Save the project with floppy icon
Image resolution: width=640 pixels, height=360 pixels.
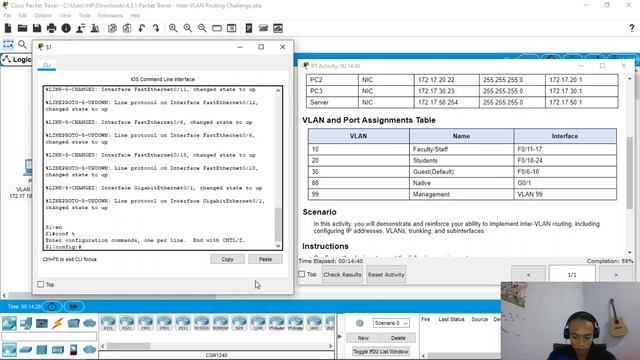[x=37, y=28]
